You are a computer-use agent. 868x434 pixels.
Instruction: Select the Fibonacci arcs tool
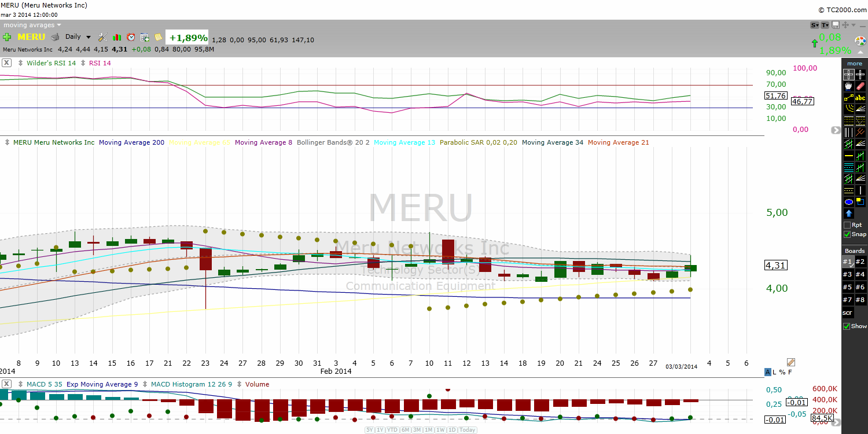click(849, 108)
